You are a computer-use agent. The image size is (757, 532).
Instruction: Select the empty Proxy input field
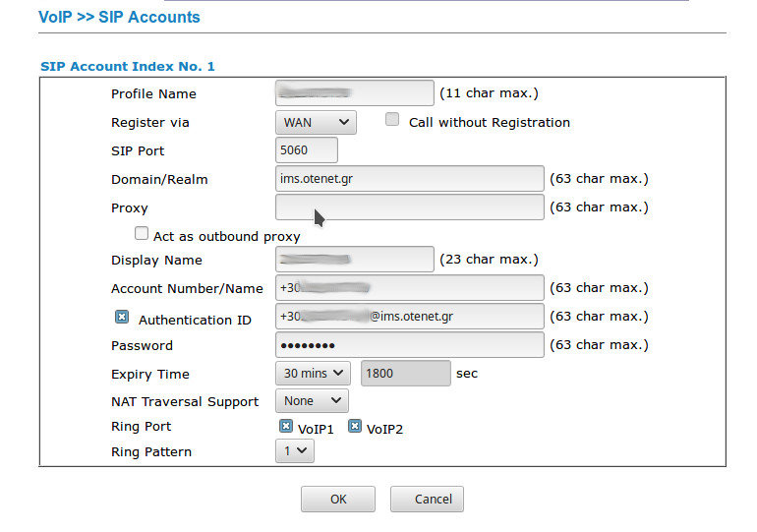pyautogui.click(x=409, y=207)
